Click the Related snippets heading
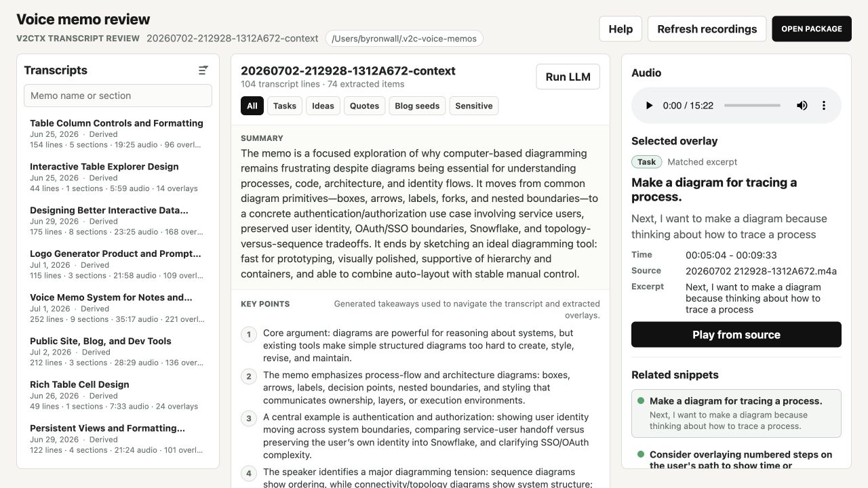 pos(675,375)
